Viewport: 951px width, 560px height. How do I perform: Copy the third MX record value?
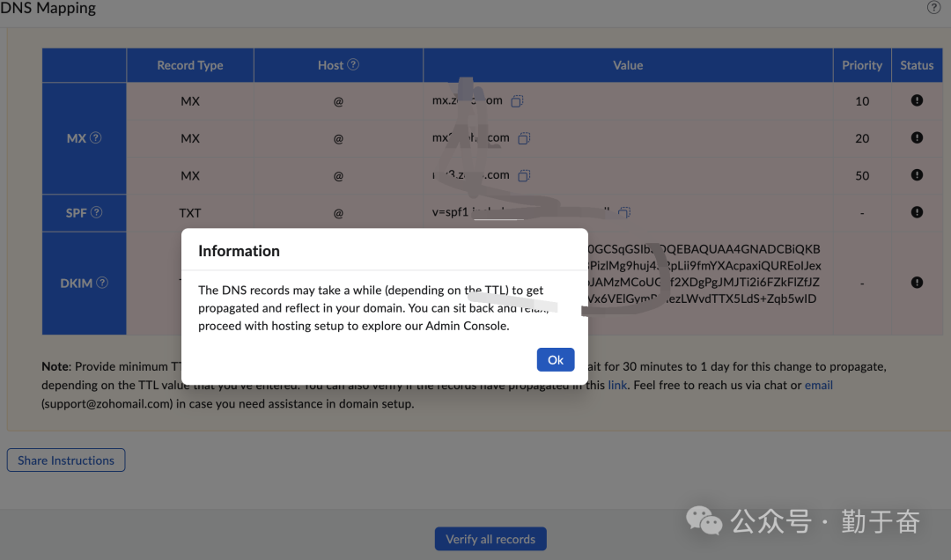point(524,175)
